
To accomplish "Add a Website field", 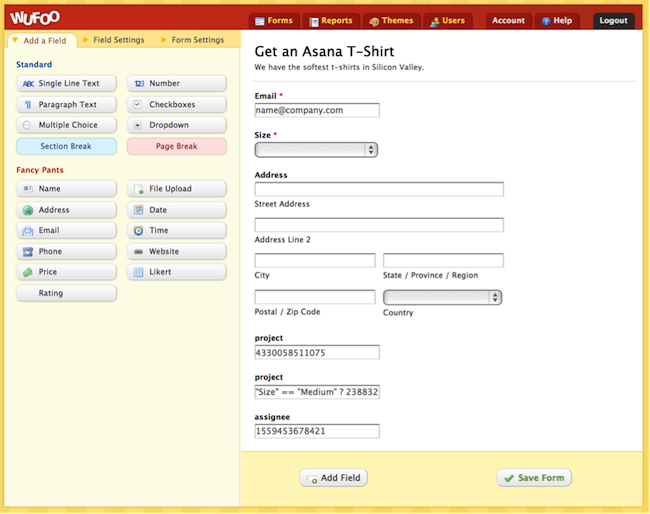I will pos(177,252).
